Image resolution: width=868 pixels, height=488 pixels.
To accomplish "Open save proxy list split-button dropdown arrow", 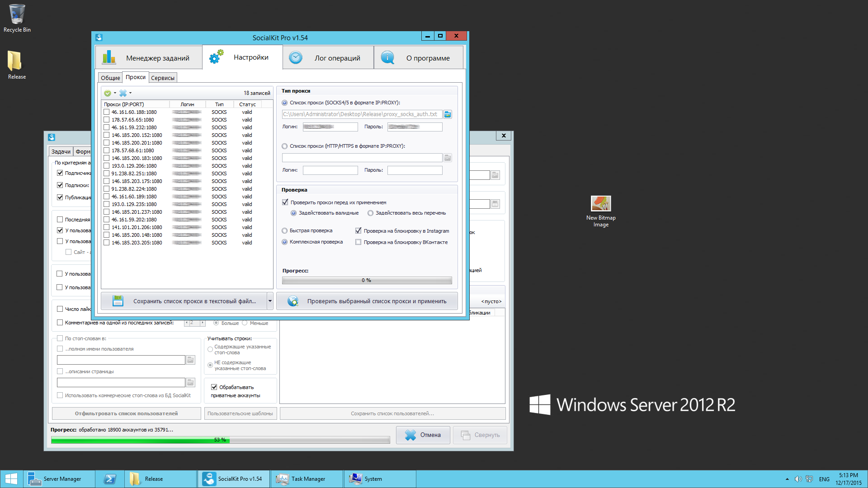I will (x=270, y=301).
